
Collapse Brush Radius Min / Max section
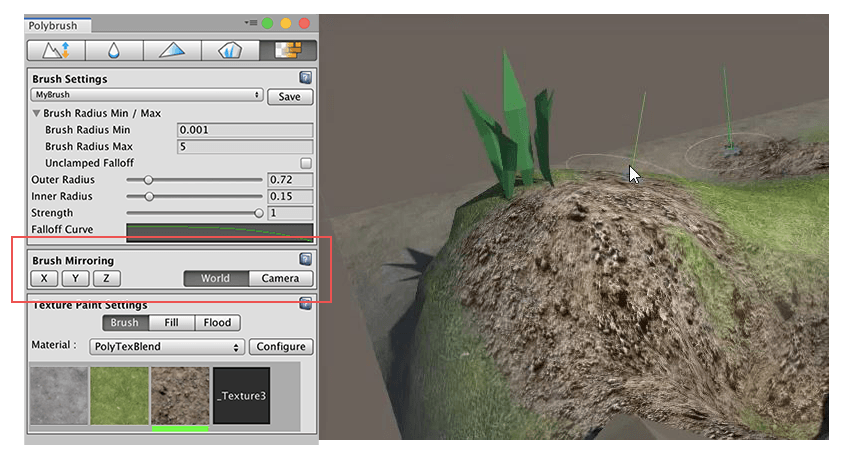point(37,114)
